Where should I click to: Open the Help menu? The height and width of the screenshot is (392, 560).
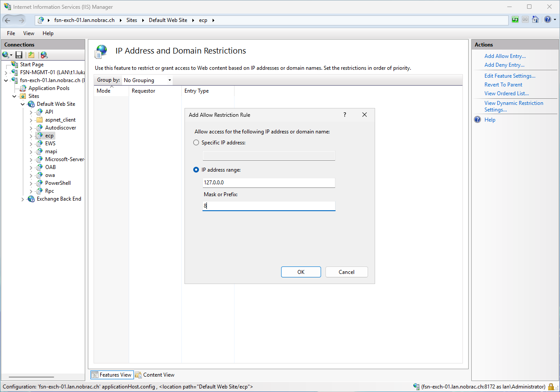click(x=48, y=33)
